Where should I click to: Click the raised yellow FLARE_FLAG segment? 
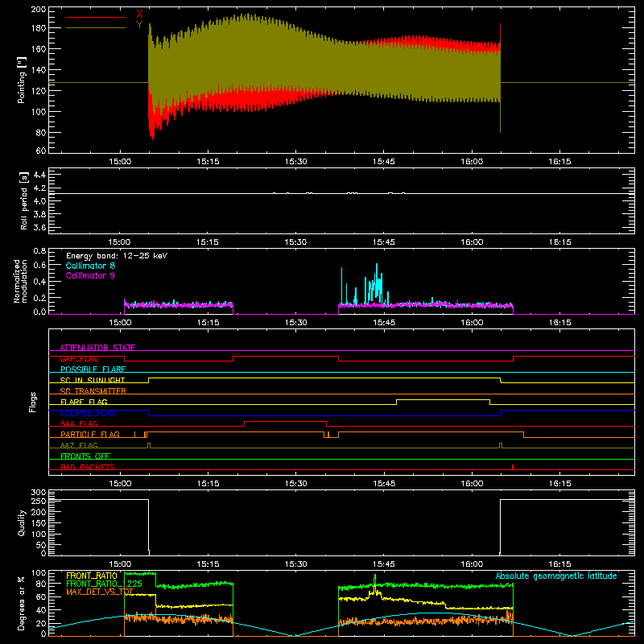pos(444,399)
